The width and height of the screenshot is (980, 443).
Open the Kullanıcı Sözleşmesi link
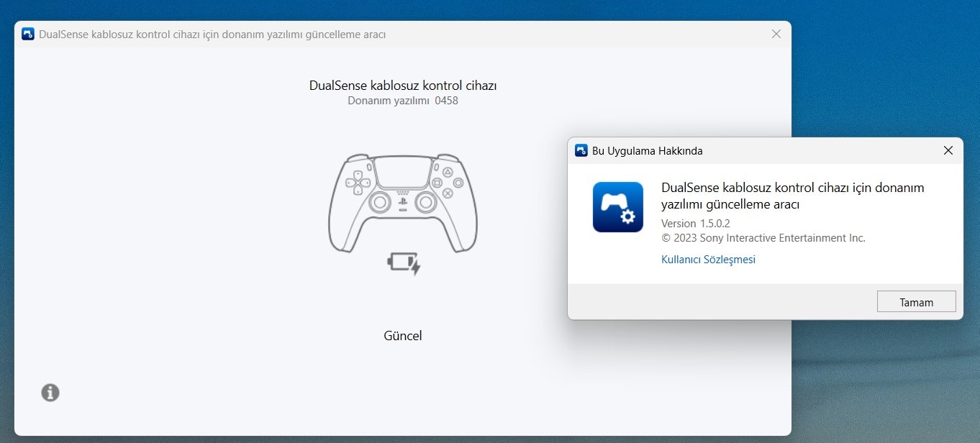coord(708,260)
